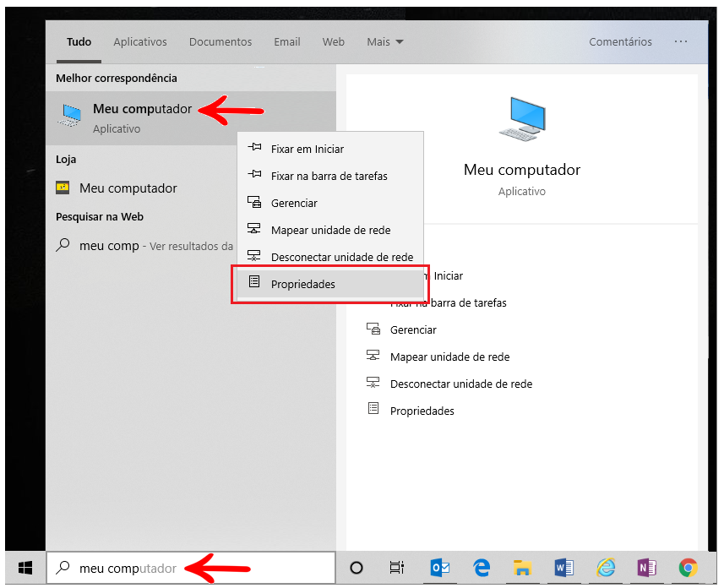This screenshot has height=588, width=724.
Task: Switch to the Documentos tab
Action: pos(220,41)
